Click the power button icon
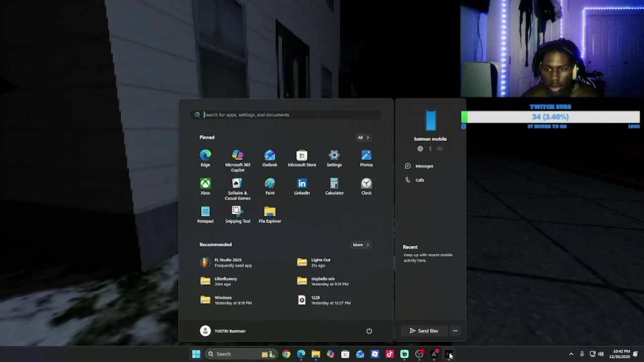This screenshot has height=362, width=644. point(369,331)
